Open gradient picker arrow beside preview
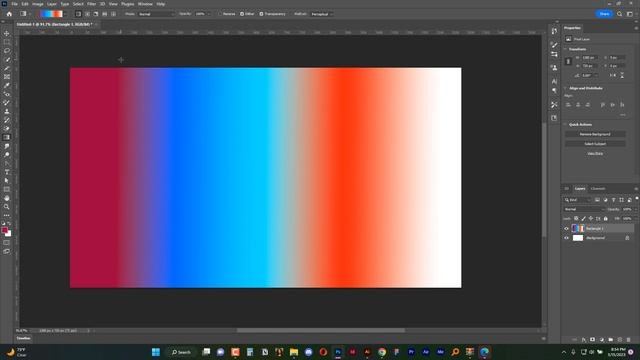This screenshot has height=360, width=640. coord(65,14)
